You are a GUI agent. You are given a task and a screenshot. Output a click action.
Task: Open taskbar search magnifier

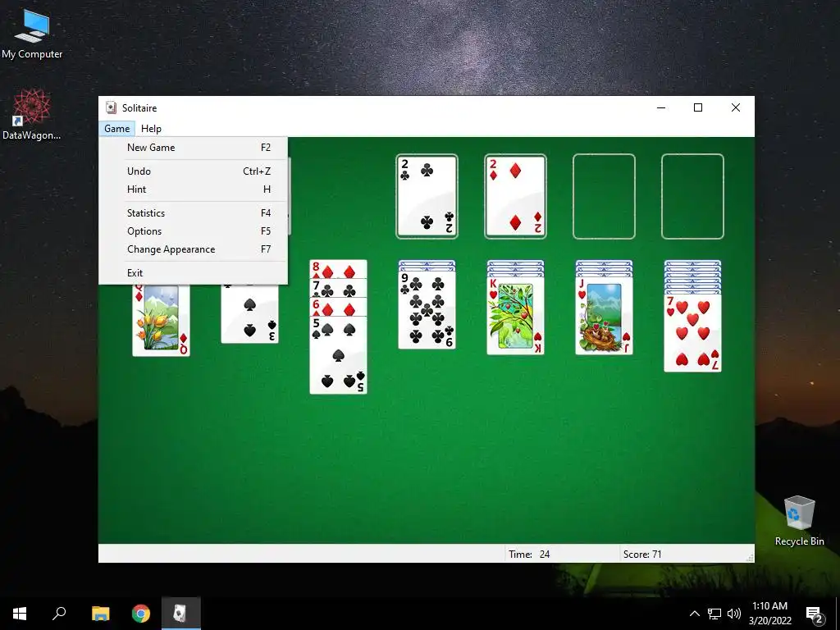click(59, 614)
